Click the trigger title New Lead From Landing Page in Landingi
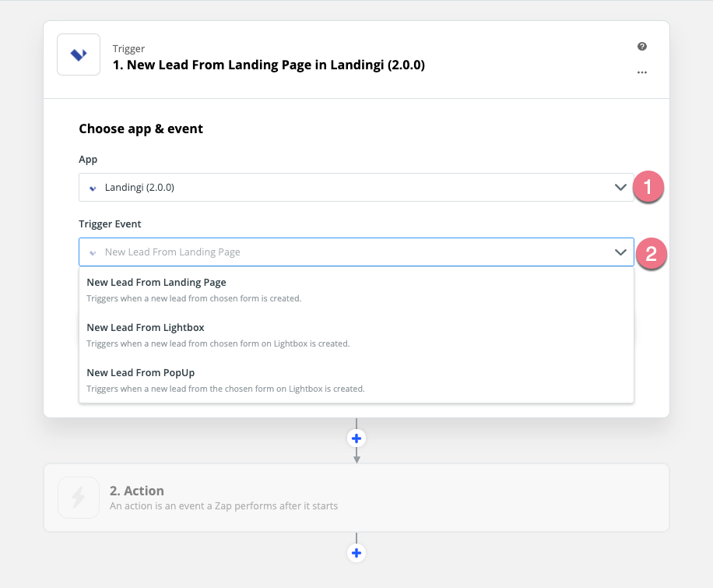Viewport: 713px width, 588px height. [269, 65]
